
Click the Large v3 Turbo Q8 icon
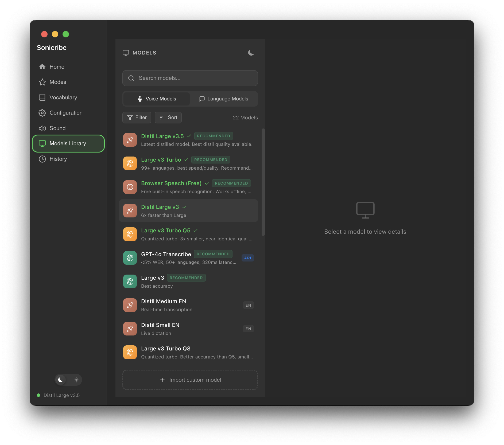coord(130,352)
